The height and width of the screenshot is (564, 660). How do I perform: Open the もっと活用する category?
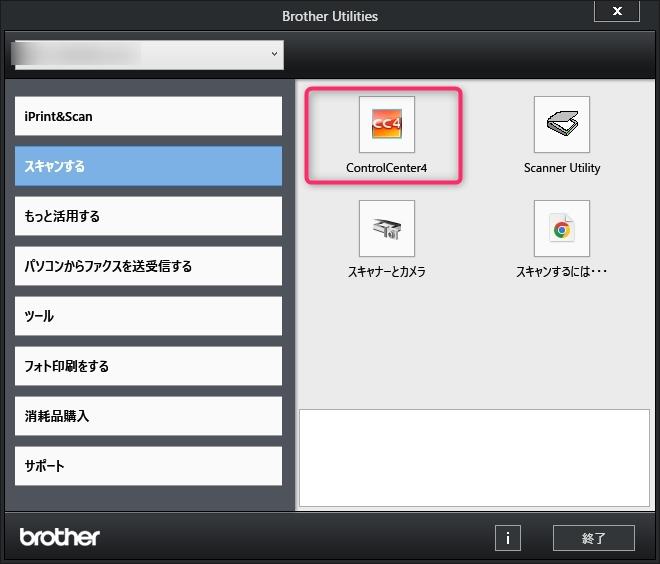pos(148,216)
